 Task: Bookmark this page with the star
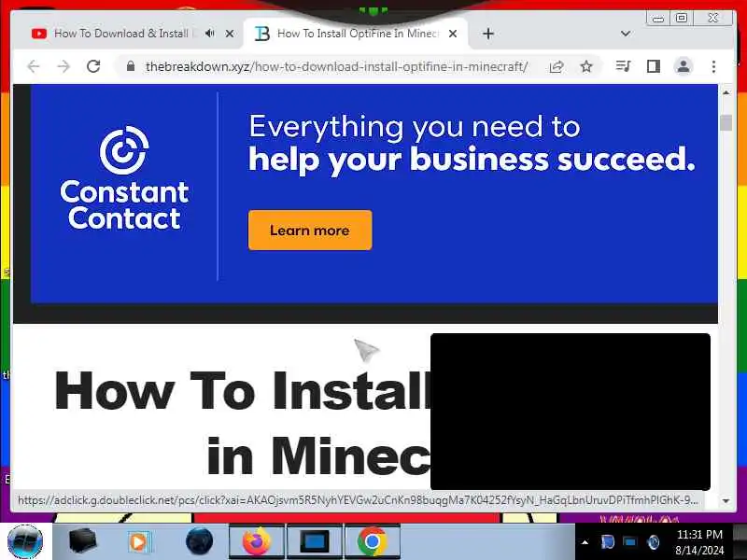586,66
